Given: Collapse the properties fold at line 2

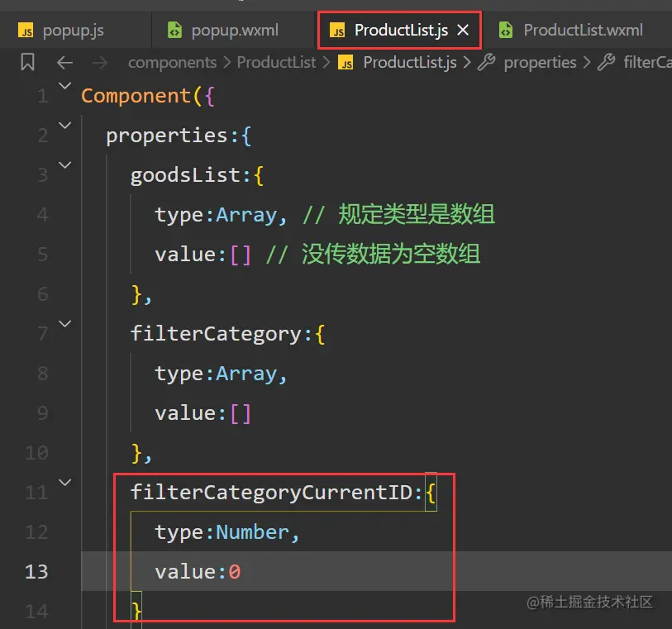Looking at the screenshot, I should 64,126.
